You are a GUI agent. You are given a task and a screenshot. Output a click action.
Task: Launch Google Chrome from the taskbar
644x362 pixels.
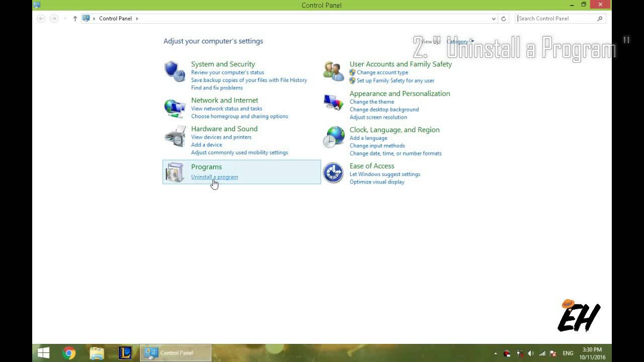(69, 353)
